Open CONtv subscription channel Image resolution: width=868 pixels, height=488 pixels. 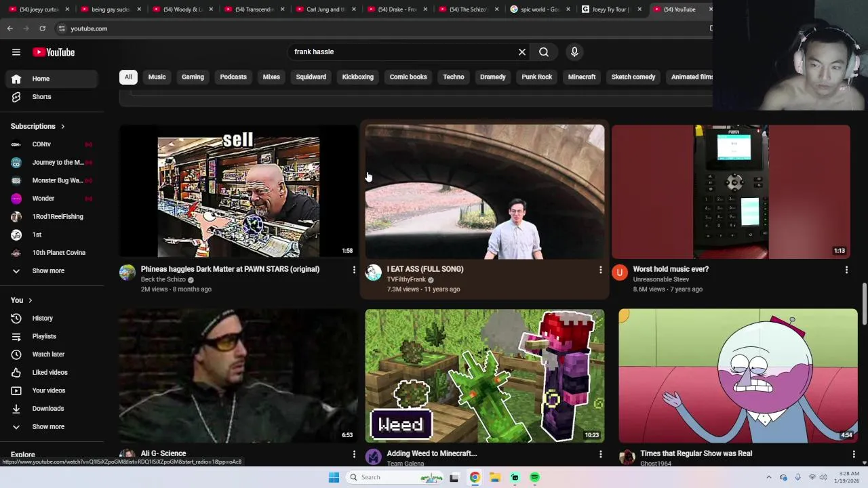(53, 144)
